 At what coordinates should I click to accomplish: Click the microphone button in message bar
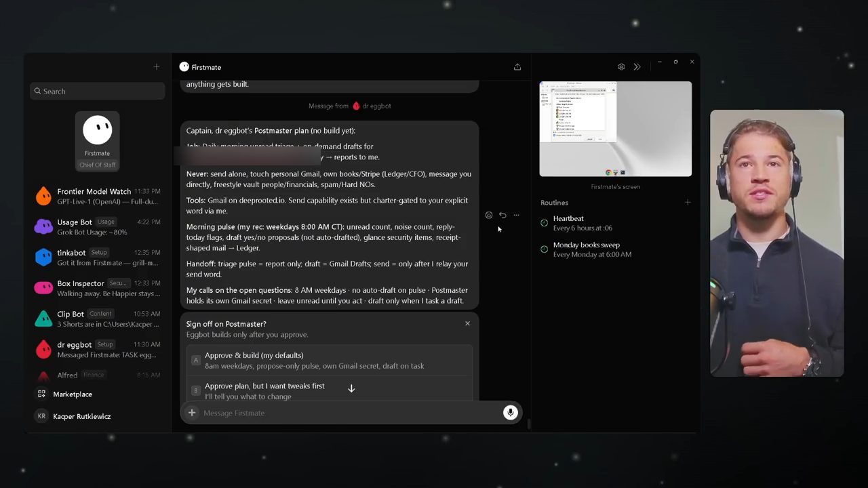point(511,413)
